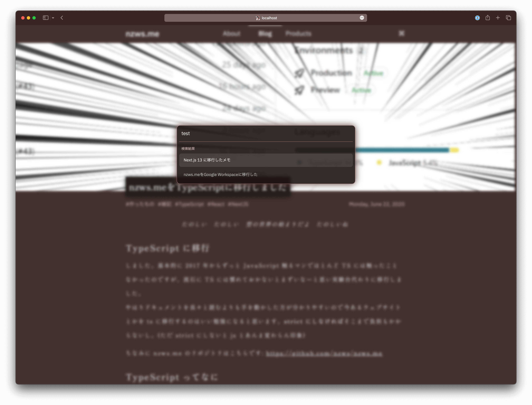Toggle the Safari sidebar icon

coord(45,18)
